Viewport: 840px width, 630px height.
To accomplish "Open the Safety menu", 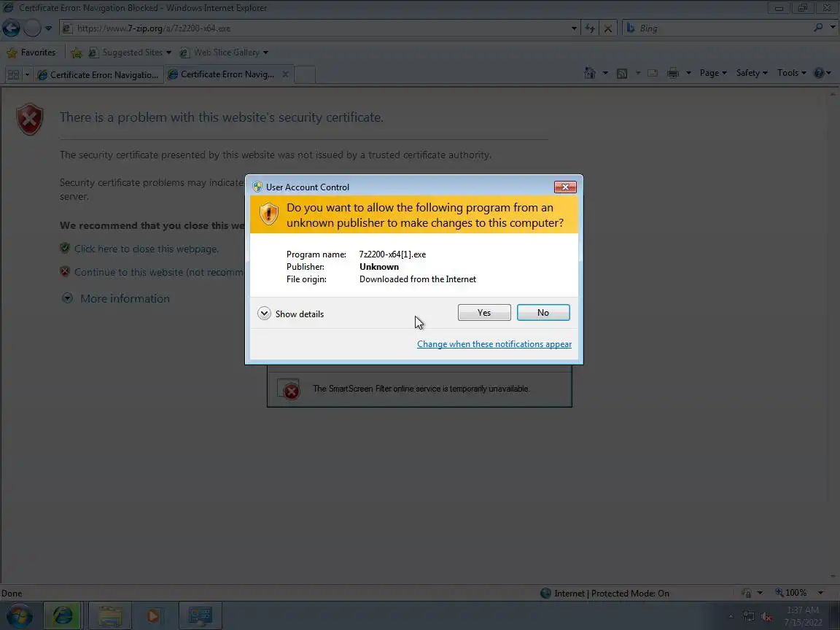I will [x=752, y=73].
